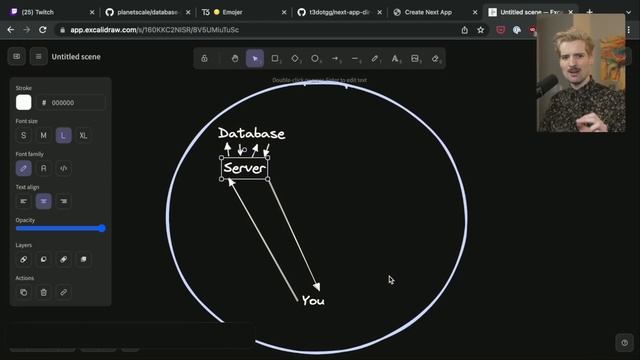Switch to Create Next App tab
This screenshot has height=360, width=640.
tap(435, 12)
